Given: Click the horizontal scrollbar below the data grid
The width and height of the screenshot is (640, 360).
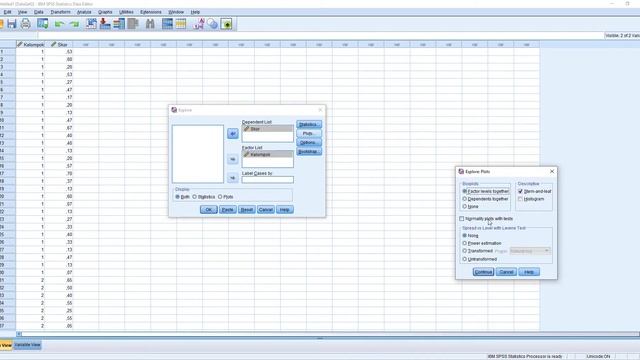Looking at the screenshot, I should [327, 334].
